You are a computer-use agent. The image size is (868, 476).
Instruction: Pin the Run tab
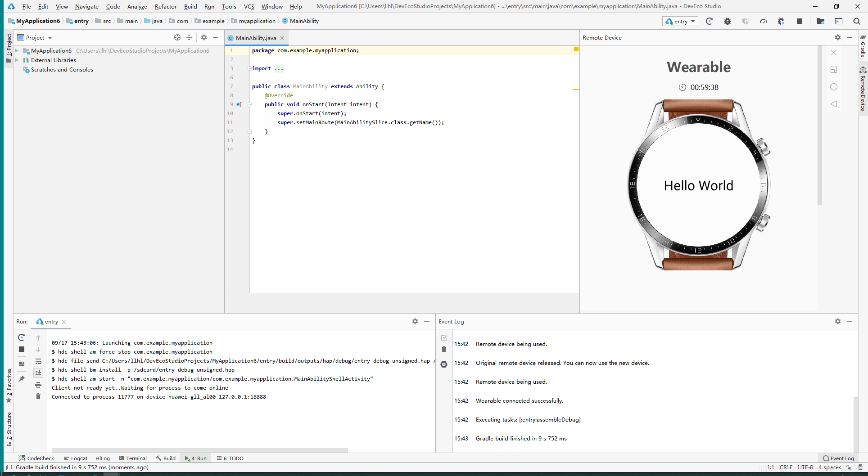click(x=21, y=379)
